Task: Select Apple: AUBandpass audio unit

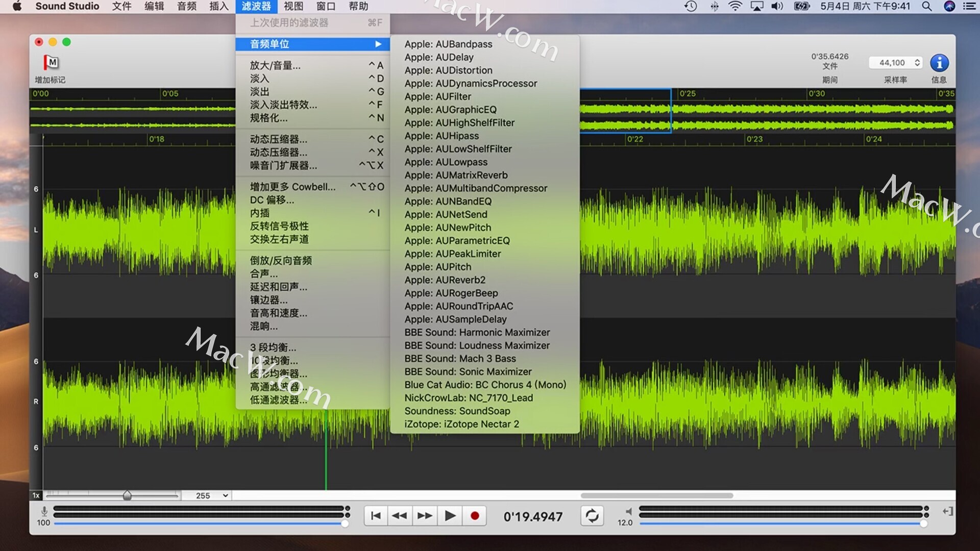Action: (485, 44)
